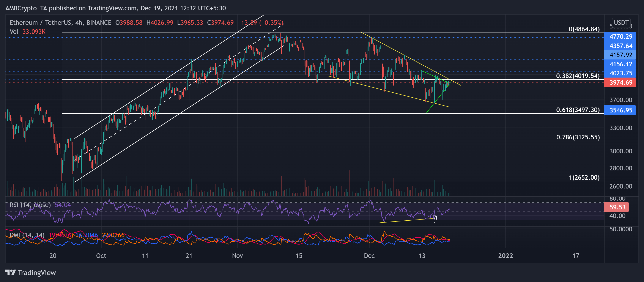Click the 3546.95 blue price label
Image resolution: width=644 pixels, height=282 pixels.
pyautogui.click(x=620, y=110)
